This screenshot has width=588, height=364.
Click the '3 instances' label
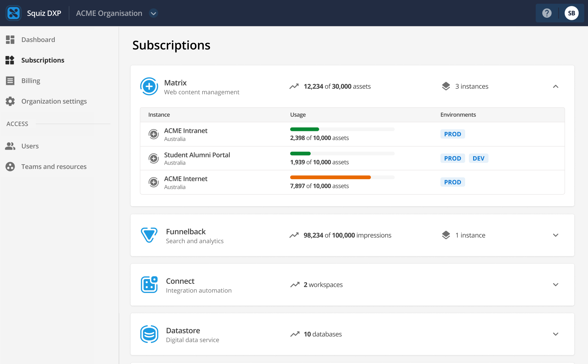coord(472,86)
